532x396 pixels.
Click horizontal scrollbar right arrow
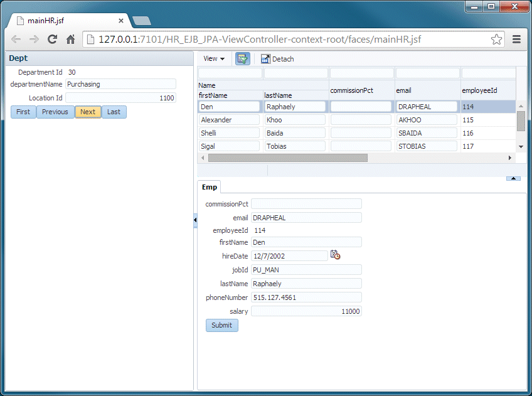(509, 158)
